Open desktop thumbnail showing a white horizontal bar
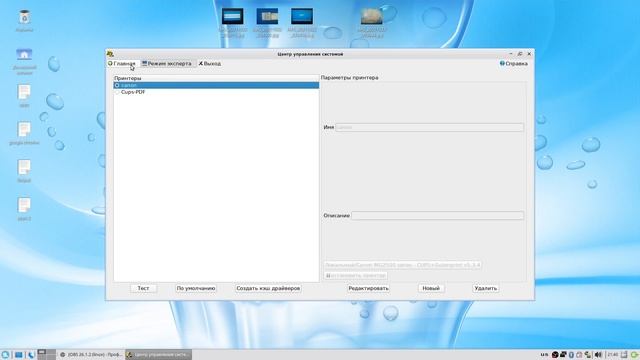The image size is (640, 360). [233, 17]
